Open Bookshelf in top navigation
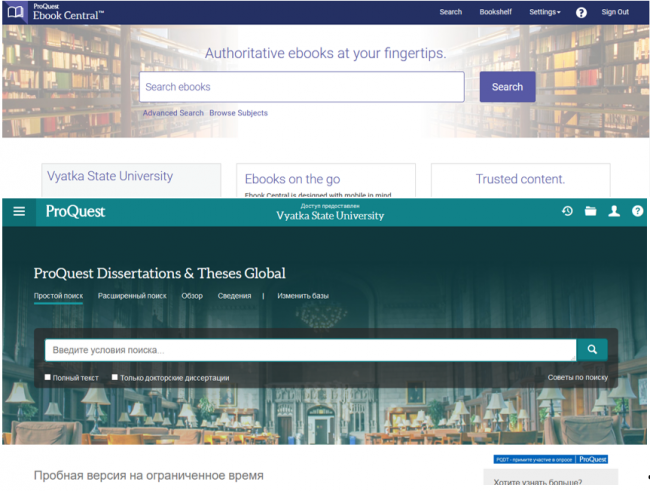The image size is (650, 491). [x=495, y=12]
